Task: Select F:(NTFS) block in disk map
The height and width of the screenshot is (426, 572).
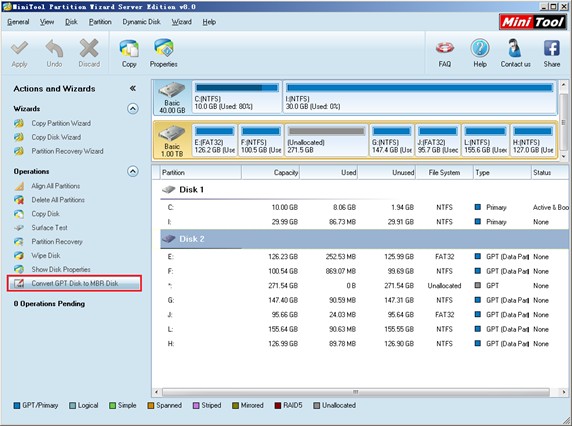Action: point(261,140)
